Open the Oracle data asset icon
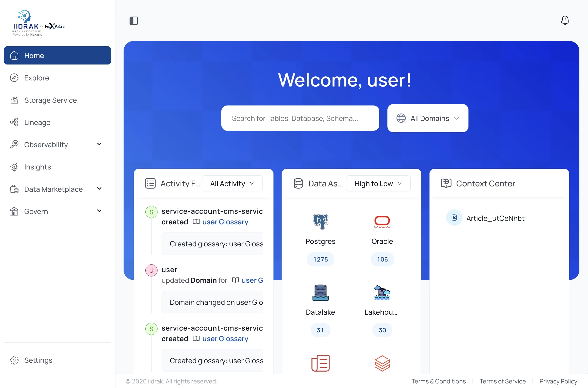The height and width of the screenshot is (388, 588). click(x=382, y=222)
